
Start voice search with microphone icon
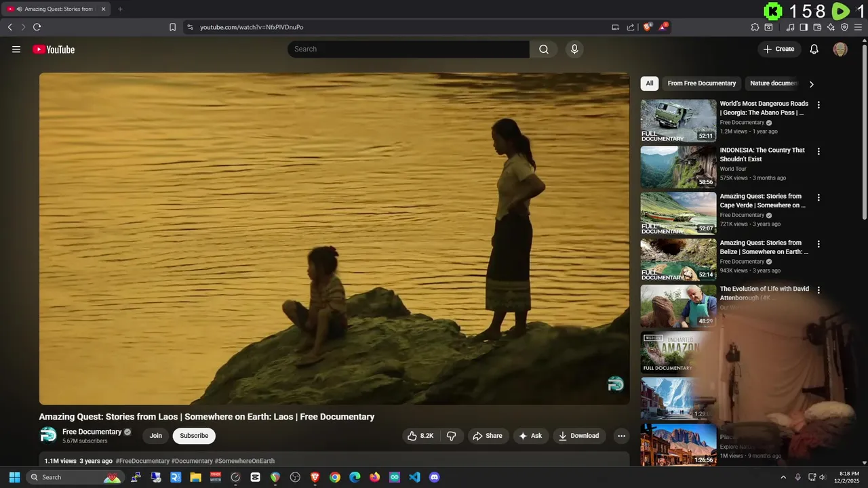tap(574, 49)
